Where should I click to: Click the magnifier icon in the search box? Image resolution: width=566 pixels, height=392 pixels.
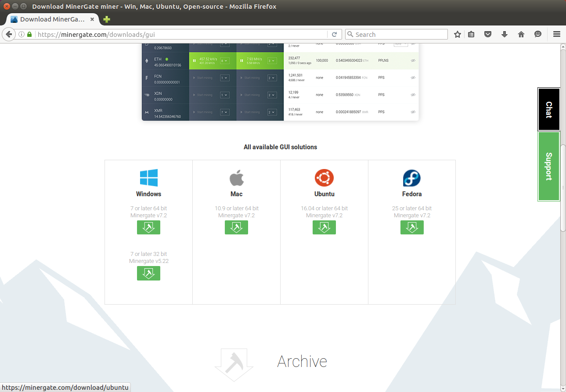350,34
